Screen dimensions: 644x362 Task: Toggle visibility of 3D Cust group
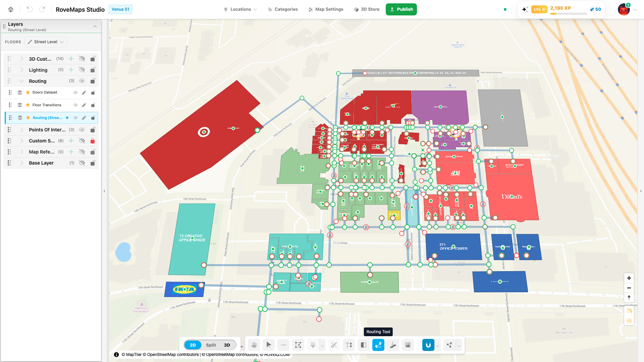click(x=82, y=59)
